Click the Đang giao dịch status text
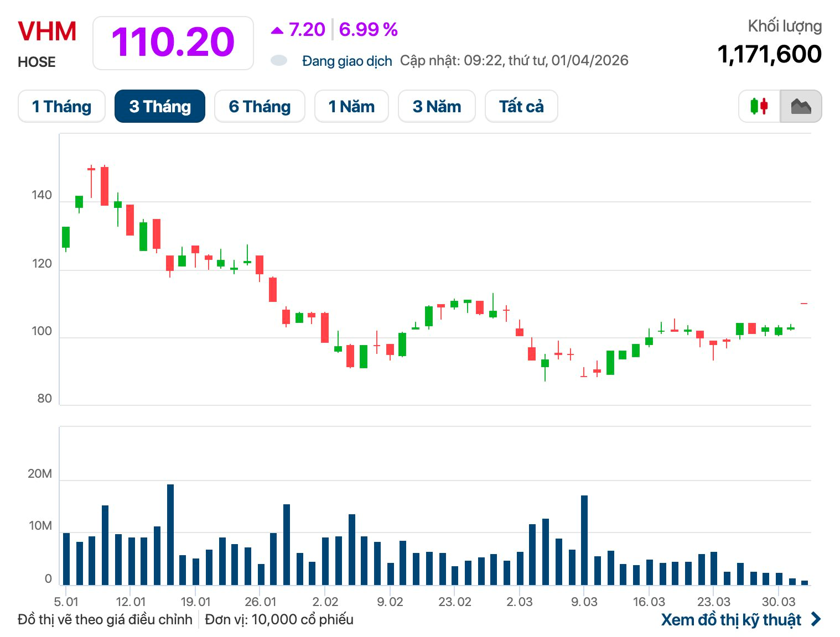840x637 pixels. pyautogui.click(x=347, y=61)
